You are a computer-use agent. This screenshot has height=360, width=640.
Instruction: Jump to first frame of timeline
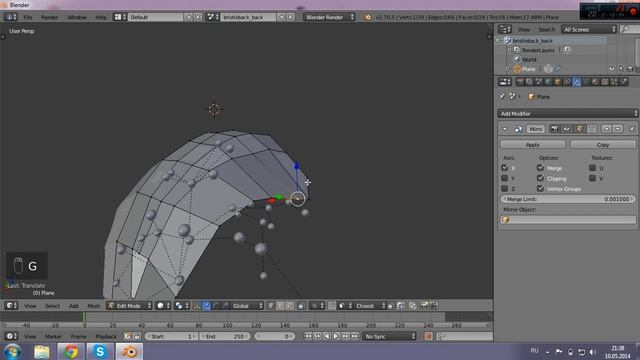pos(308,336)
